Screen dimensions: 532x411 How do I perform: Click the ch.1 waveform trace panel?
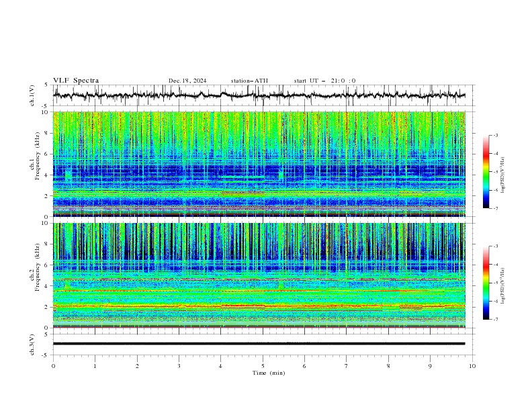pyautogui.click(x=263, y=95)
